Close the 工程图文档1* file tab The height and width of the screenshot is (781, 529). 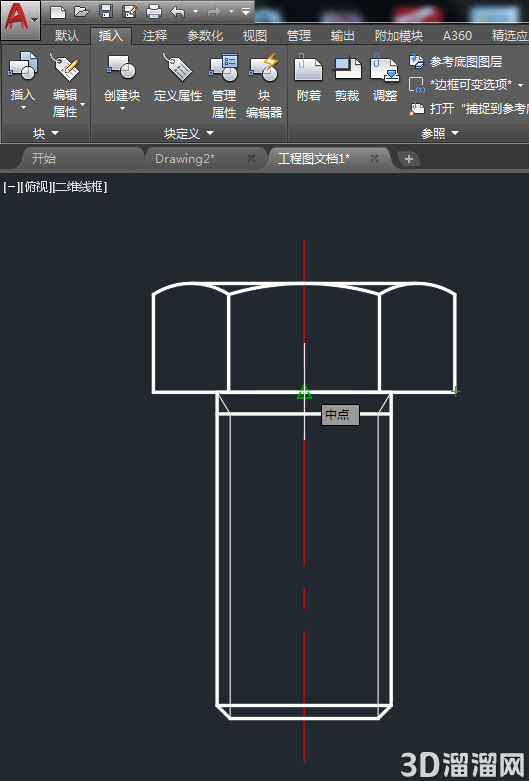tap(375, 158)
